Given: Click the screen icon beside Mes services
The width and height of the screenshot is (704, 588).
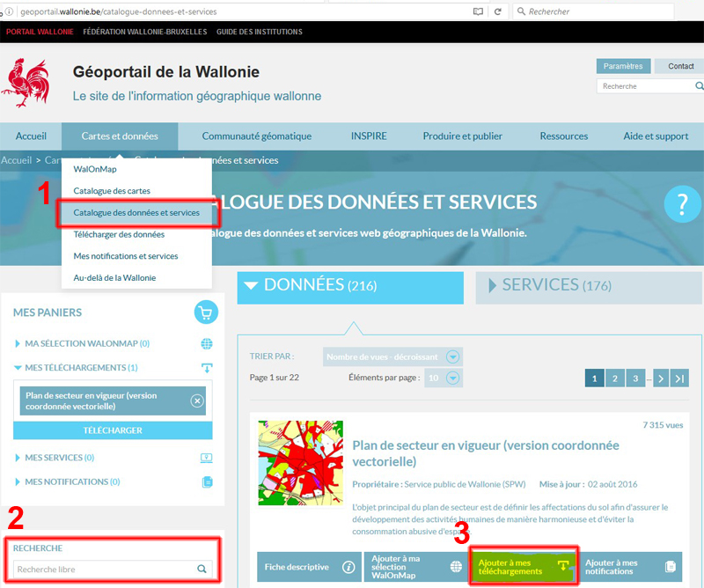Looking at the screenshot, I should [207, 458].
